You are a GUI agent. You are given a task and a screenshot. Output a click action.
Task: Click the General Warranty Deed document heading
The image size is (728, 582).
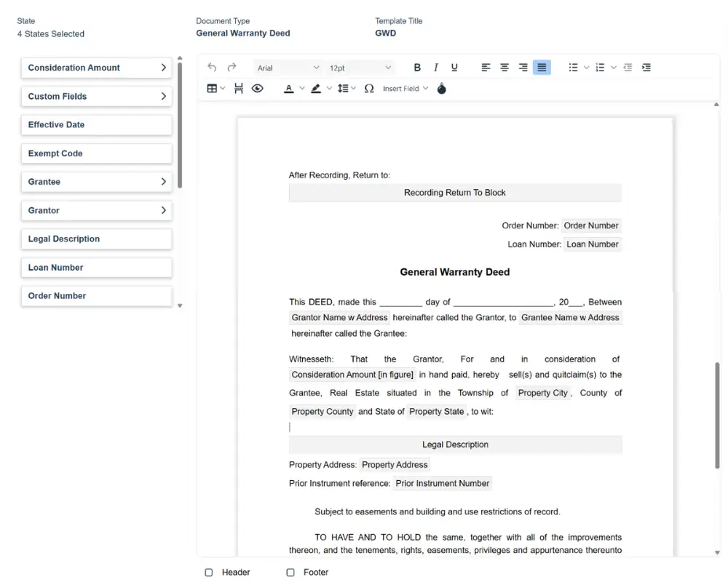pyautogui.click(x=455, y=272)
